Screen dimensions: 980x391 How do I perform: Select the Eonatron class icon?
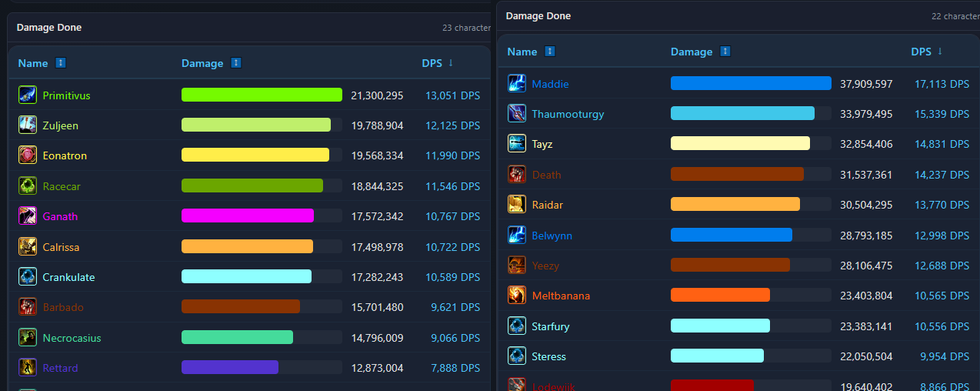[28, 155]
